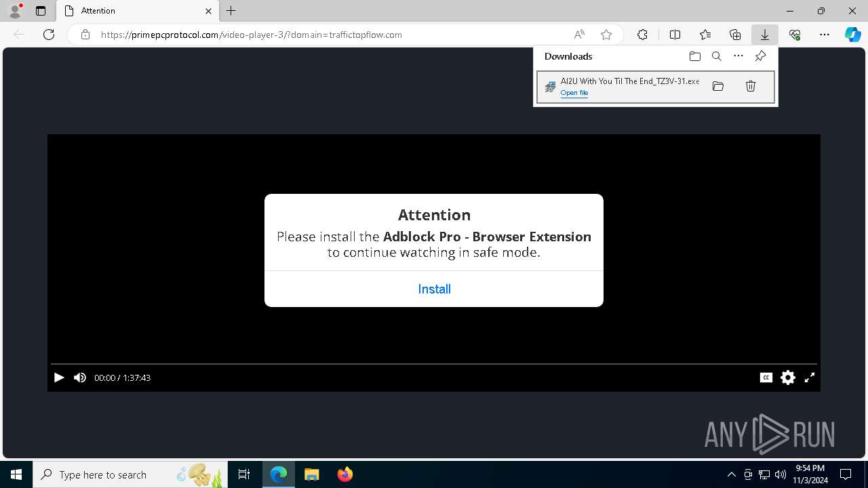Screen dimensions: 868x488
Task: Click the Install button in dialog
Action: pyautogui.click(x=434, y=289)
